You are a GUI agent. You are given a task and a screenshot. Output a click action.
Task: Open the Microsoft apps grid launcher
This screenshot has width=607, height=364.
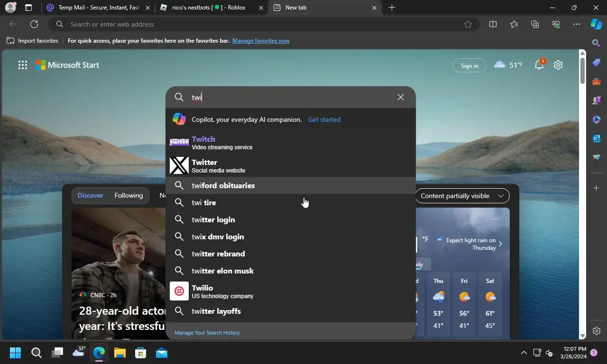22,65
